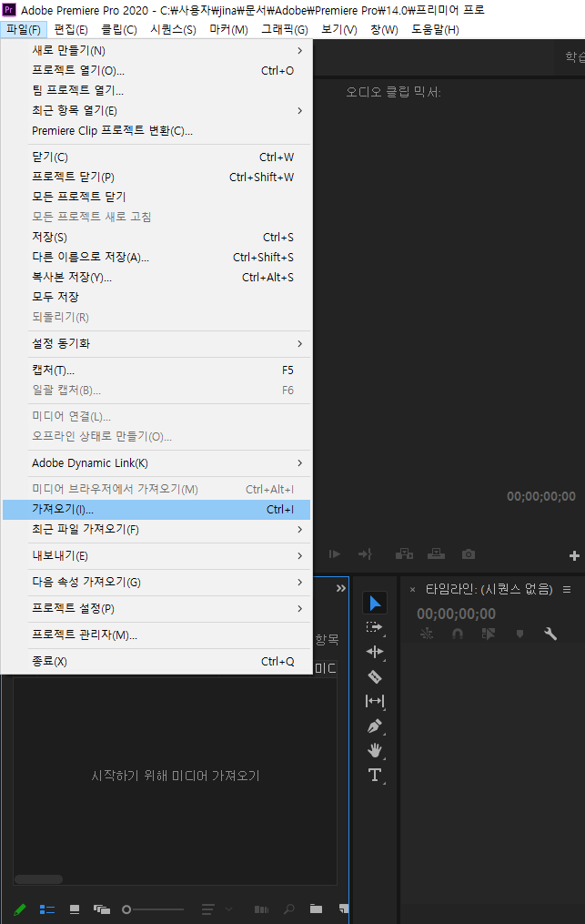Open the 편집(E) menu
The width and height of the screenshot is (585, 924).
(71, 29)
